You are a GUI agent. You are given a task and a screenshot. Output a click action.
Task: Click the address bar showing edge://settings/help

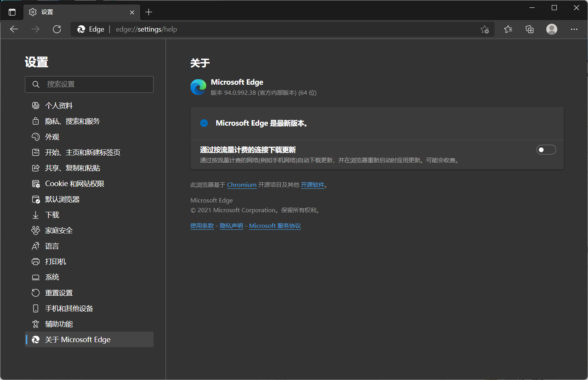(x=283, y=29)
